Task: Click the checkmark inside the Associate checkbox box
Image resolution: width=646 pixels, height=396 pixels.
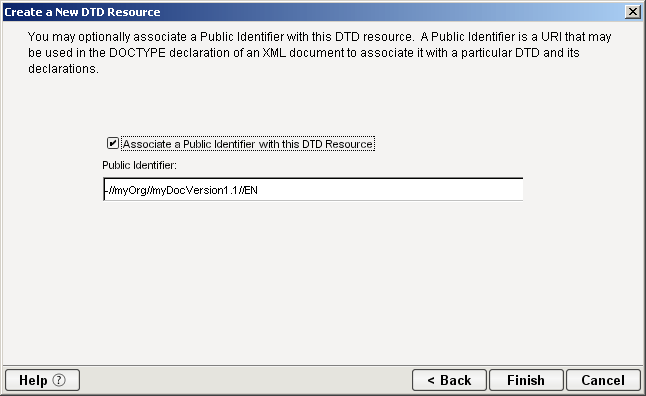Action: tap(112, 143)
